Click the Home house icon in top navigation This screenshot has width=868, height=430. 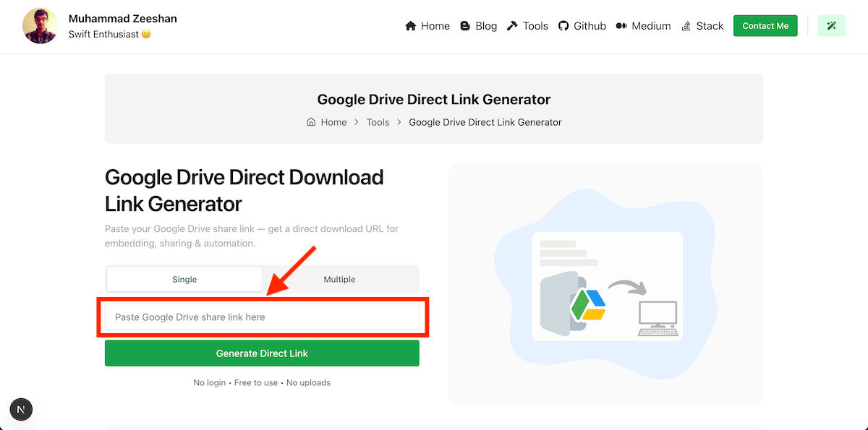click(x=411, y=26)
